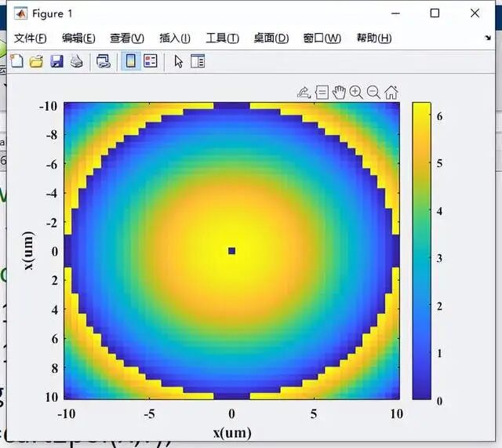Image resolution: width=502 pixels, height=448 pixels.
Task: Open the Property Inspector icon
Action: pos(198,61)
